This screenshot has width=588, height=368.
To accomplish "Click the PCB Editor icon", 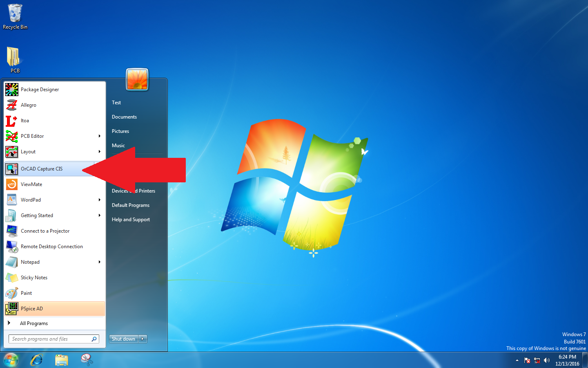I will (12, 136).
